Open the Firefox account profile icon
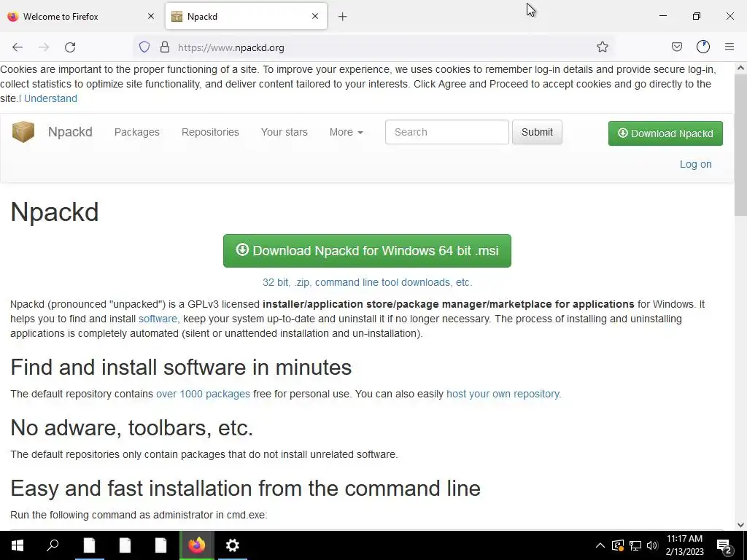Screen dimensions: 747x560 703,47
